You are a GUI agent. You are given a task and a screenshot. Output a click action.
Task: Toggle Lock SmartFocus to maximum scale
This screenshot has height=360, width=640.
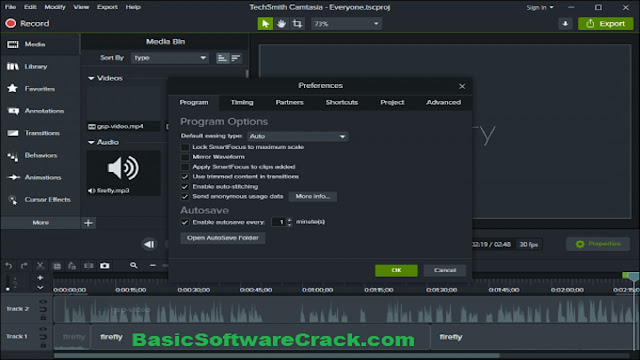[185, 147]
